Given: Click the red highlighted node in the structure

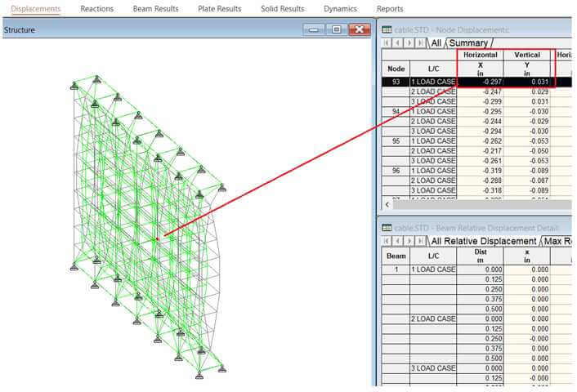Looking at the screenshot, I should tap(158, 239).
